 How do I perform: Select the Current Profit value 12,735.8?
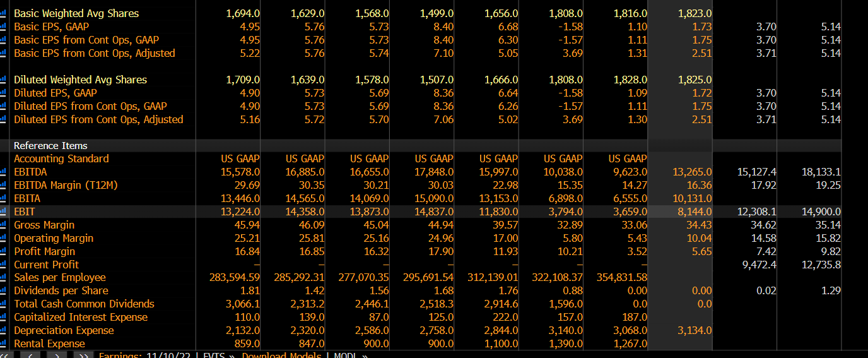(821, 265)
